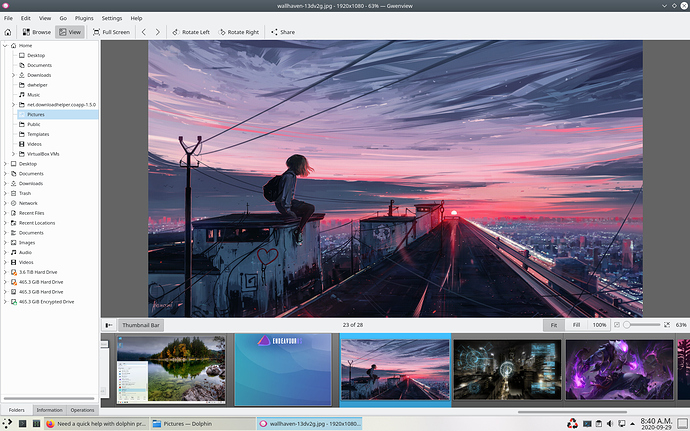Rotate the image left
The height and width of the screenshot is (431, 690).
(191, 32)
